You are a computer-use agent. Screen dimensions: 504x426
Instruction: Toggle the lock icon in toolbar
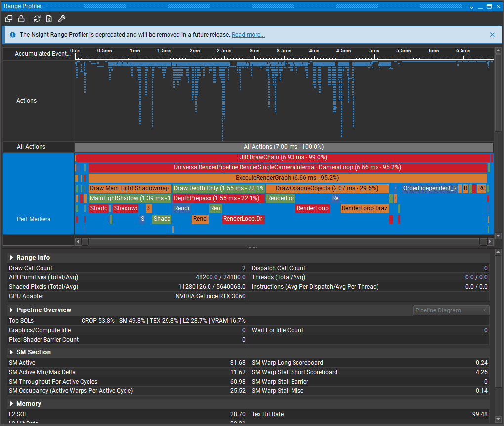(x=21, y=19)
